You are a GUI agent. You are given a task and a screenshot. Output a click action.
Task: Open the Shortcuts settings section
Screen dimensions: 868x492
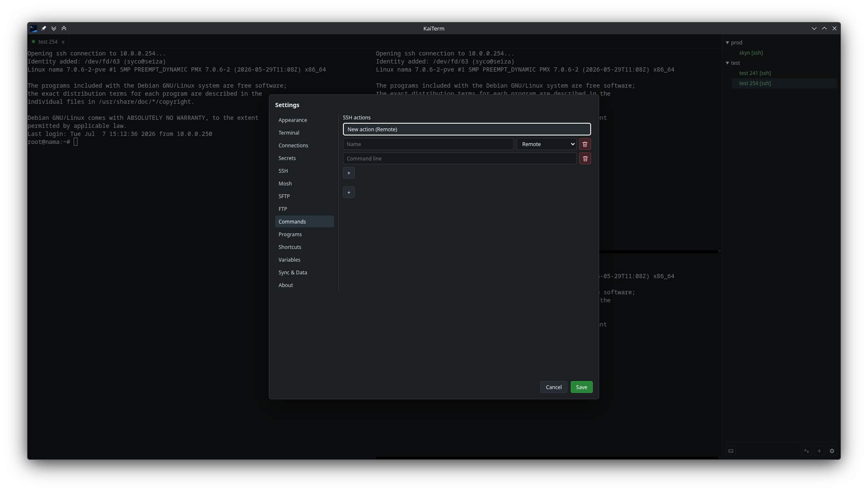[x=304, y=247]
